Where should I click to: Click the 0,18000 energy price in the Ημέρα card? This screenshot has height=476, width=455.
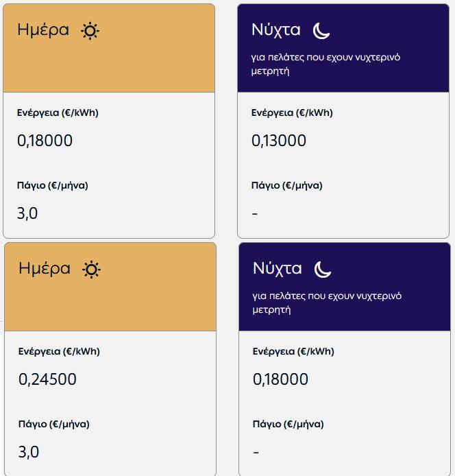[x=45, y=141]
